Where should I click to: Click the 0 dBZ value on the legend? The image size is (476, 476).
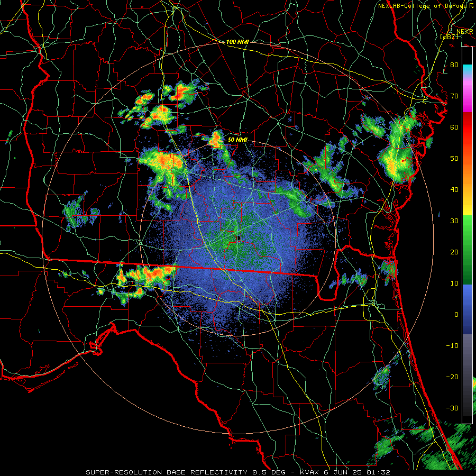click(456, 315)
